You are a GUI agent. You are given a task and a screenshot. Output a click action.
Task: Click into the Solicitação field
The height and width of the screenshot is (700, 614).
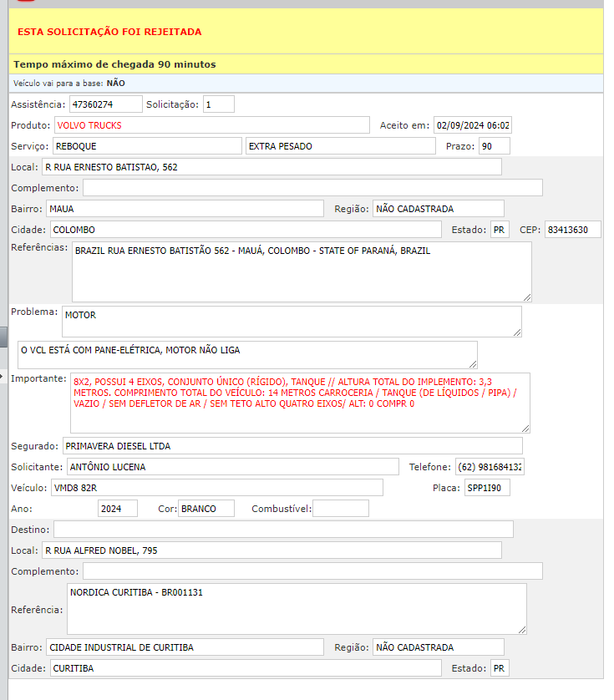tap(218, 104)
